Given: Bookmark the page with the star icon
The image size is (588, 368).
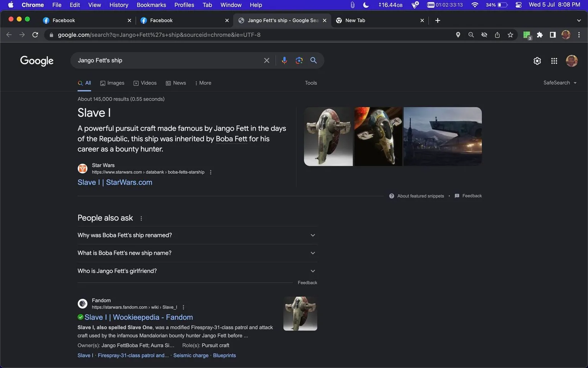Looking at the screenshot, I should coord(510,34).
